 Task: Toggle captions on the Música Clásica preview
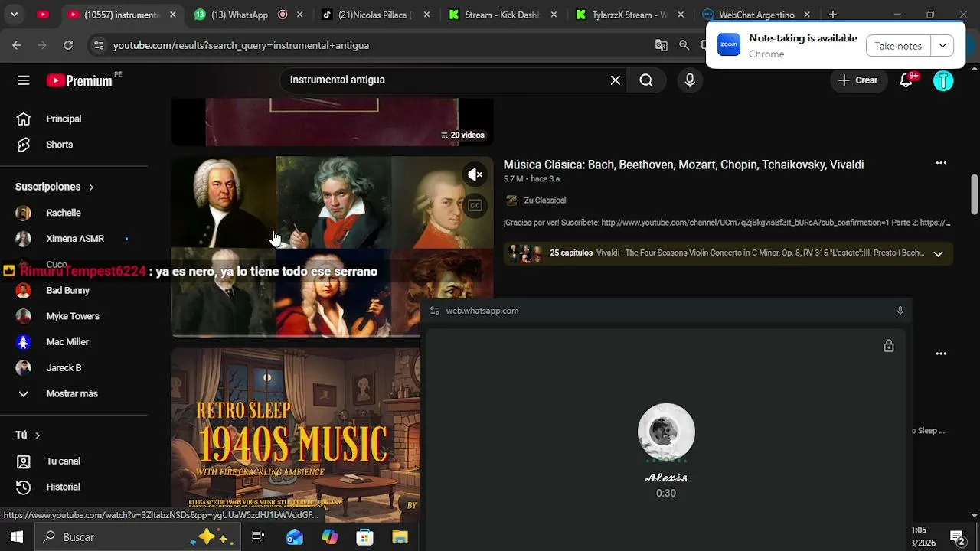[475, 205]
